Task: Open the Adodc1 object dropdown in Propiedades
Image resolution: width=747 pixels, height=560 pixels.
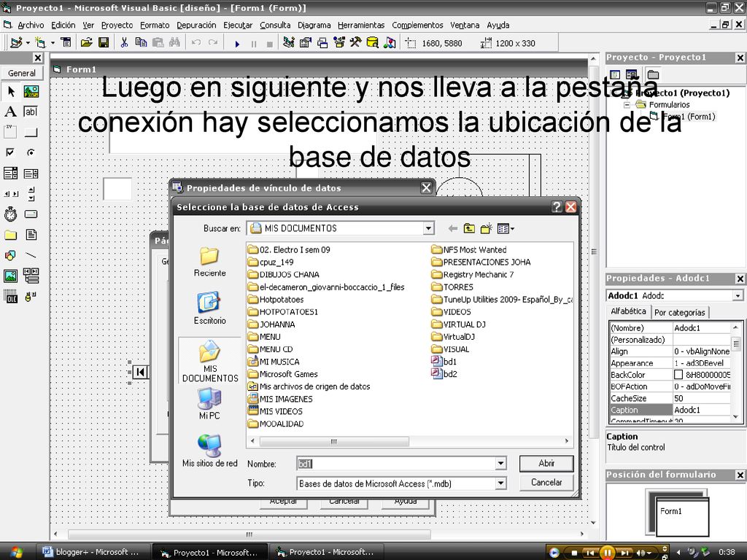Action: click(x=738, y=296)
